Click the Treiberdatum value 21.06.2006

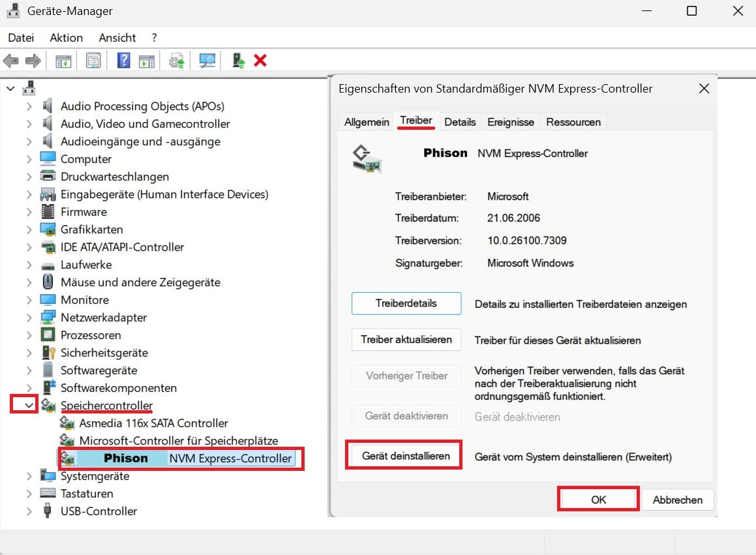(x=513, y=218)
